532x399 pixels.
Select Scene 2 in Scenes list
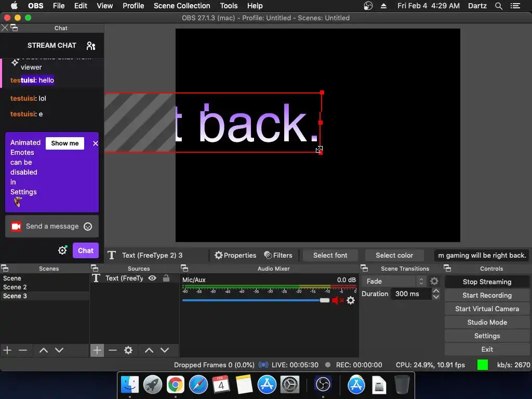pos(45,287)
